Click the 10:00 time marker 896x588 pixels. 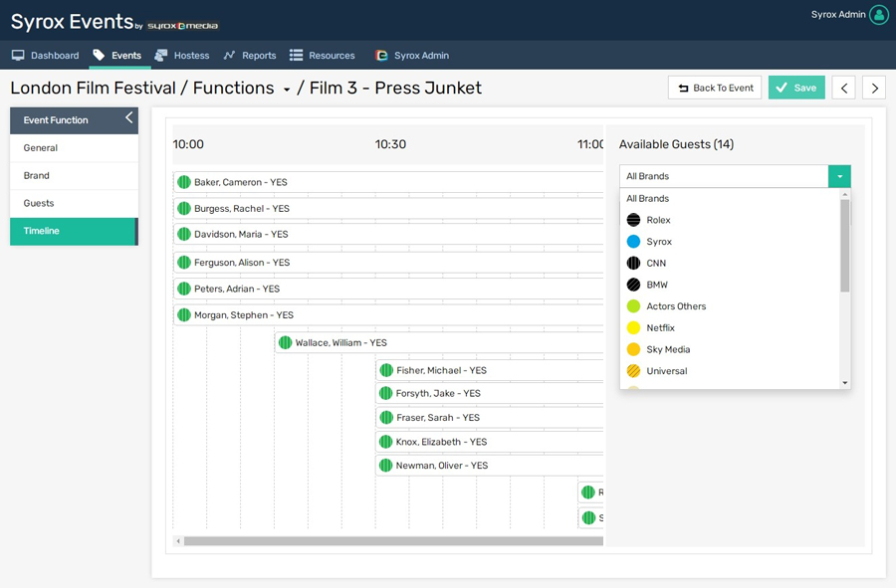click(188, 144)
